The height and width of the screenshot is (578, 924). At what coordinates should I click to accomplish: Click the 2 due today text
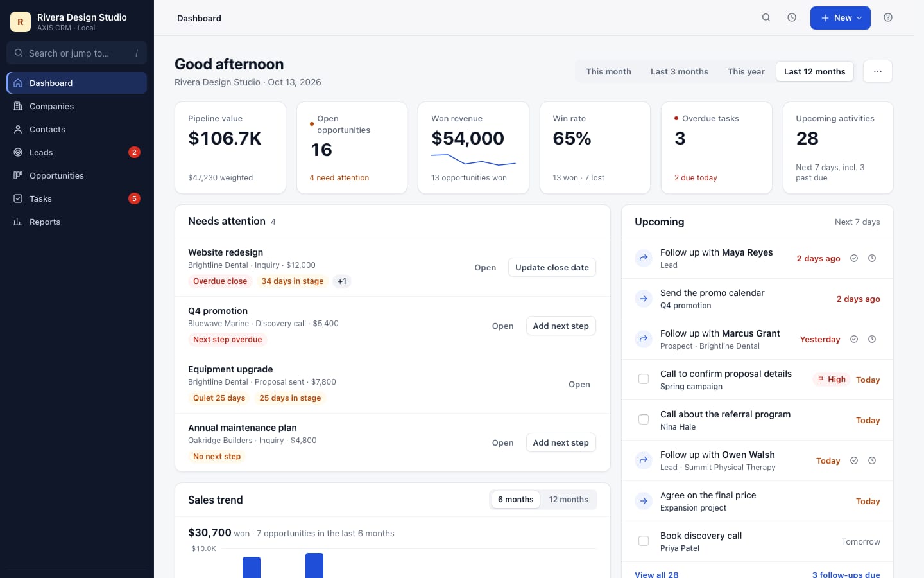[696, 178]
